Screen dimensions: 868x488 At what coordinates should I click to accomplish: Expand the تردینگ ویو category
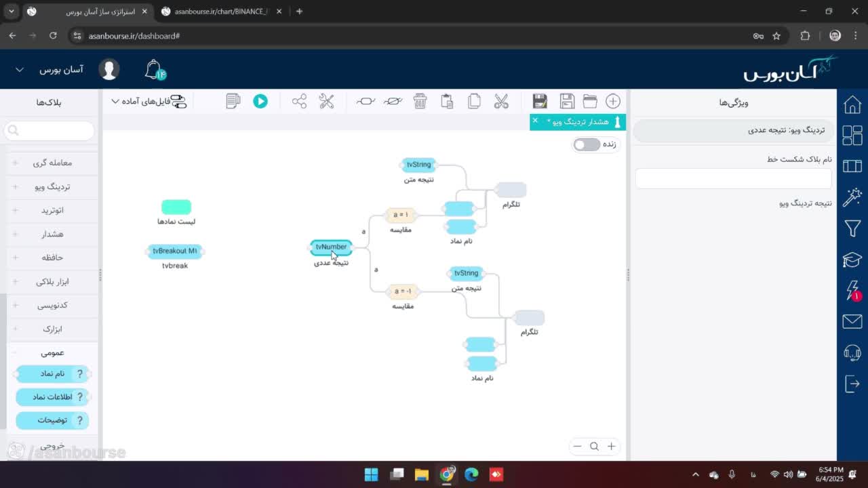(51, 186)
